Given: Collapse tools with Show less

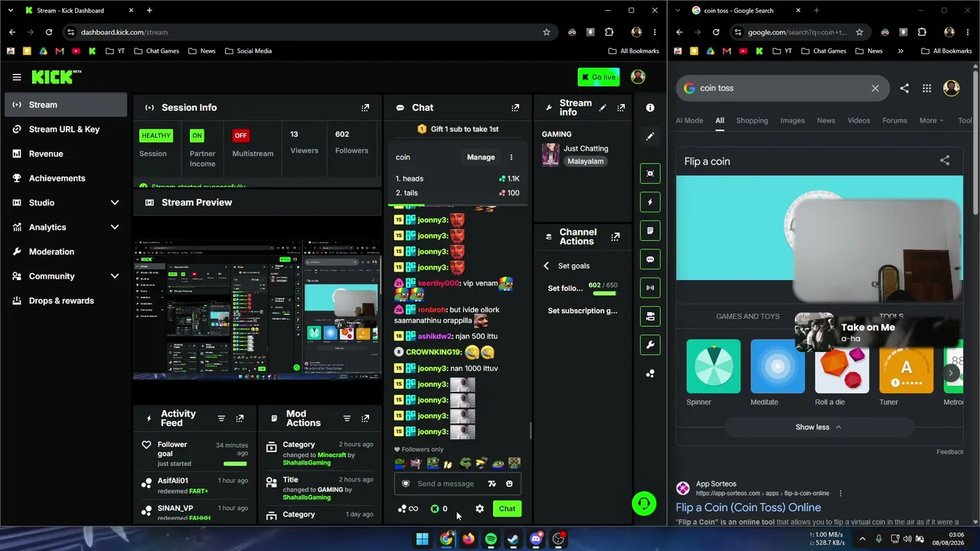Looking at the screenshot, I should (818, 427).
